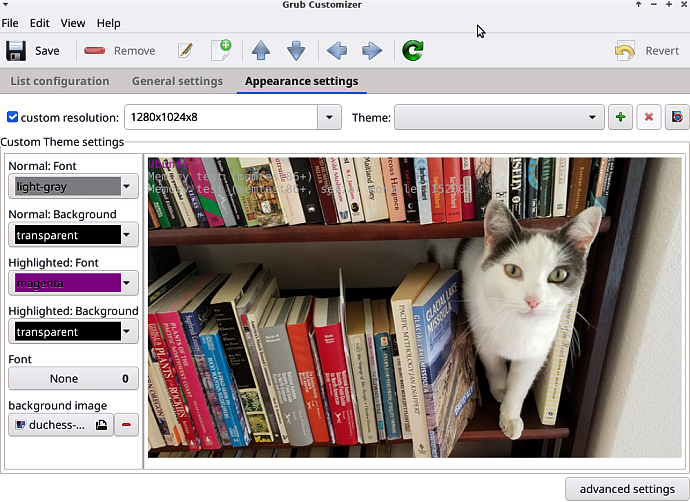The height and width of the screenshot is (502, 690).
Task: Open the Edit menu
Action: tap(40, 23)
